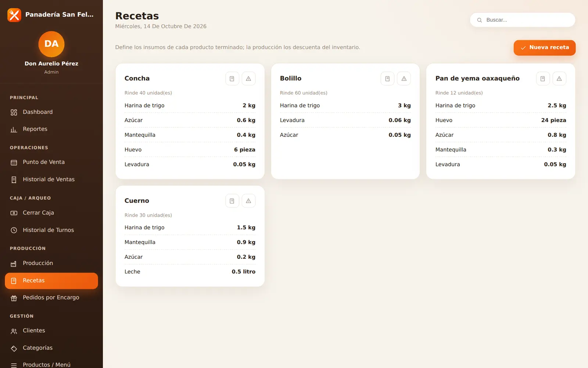Click the date 'Miércoles, 14 De Octubre De 2026'
This screenshot has height=368, width=588.
click(161, 26)
